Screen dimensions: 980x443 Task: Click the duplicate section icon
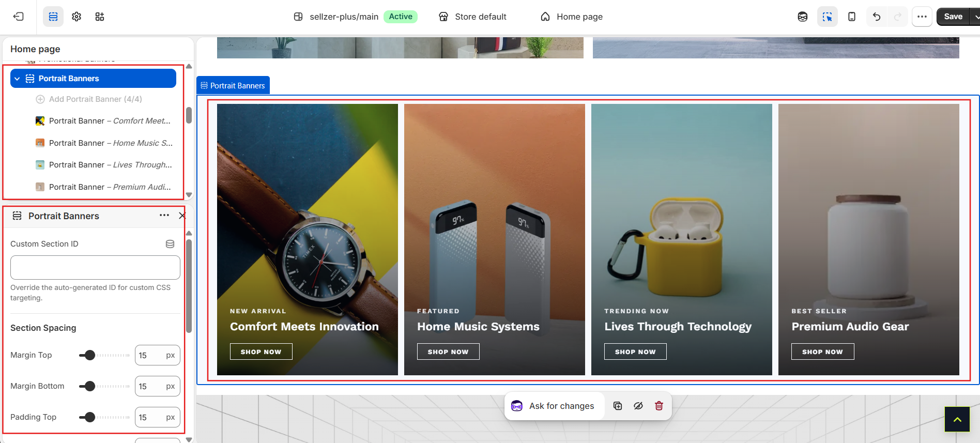tap(618, 406)
